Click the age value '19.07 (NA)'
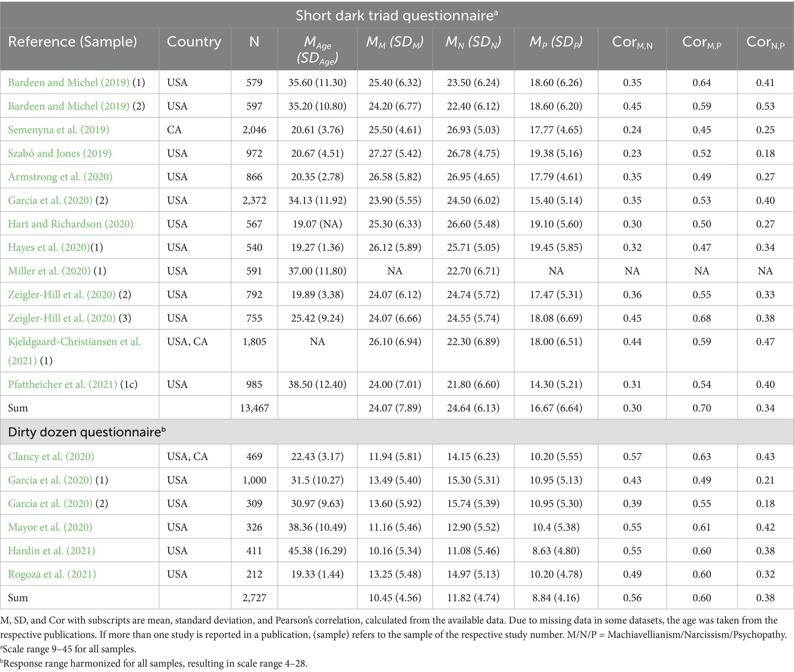Image resolution: width=794 pixels, height=672 pixels. pyautogui.click(x=318, y=224)
